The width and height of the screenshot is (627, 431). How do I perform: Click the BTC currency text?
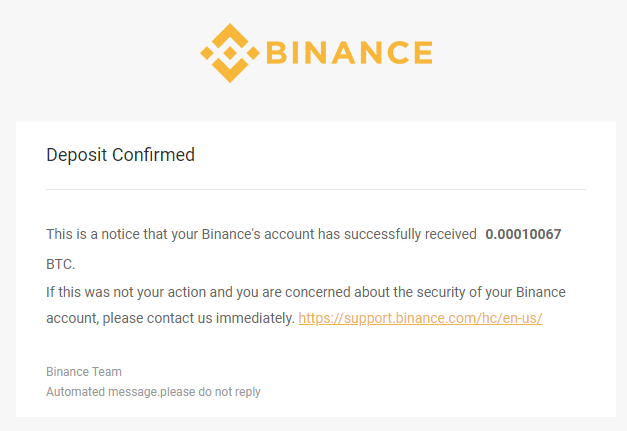[x=60, y=264]
